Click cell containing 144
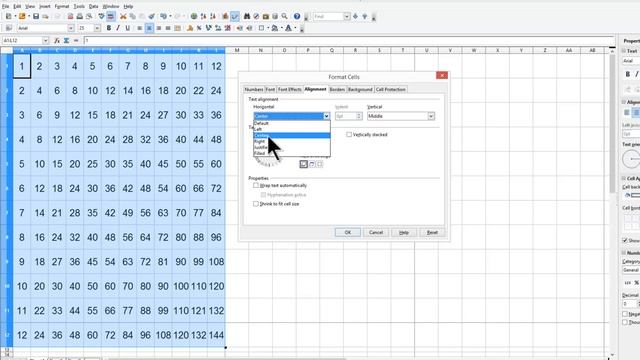 click(216, 335)
